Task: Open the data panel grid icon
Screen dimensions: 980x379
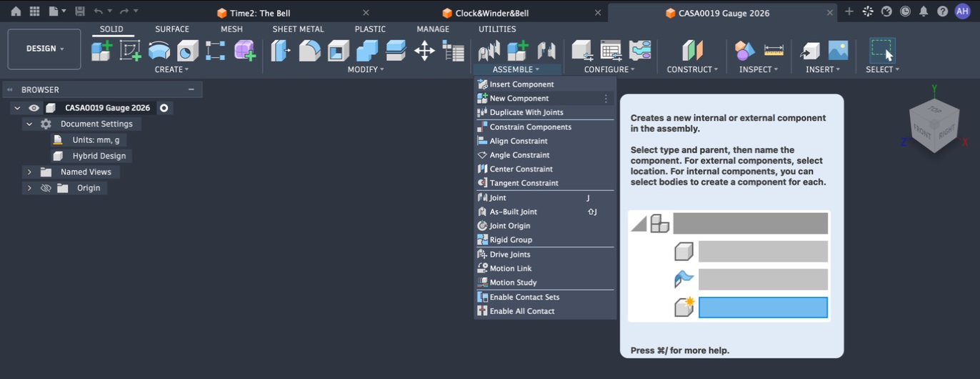Action: [34, 11]
